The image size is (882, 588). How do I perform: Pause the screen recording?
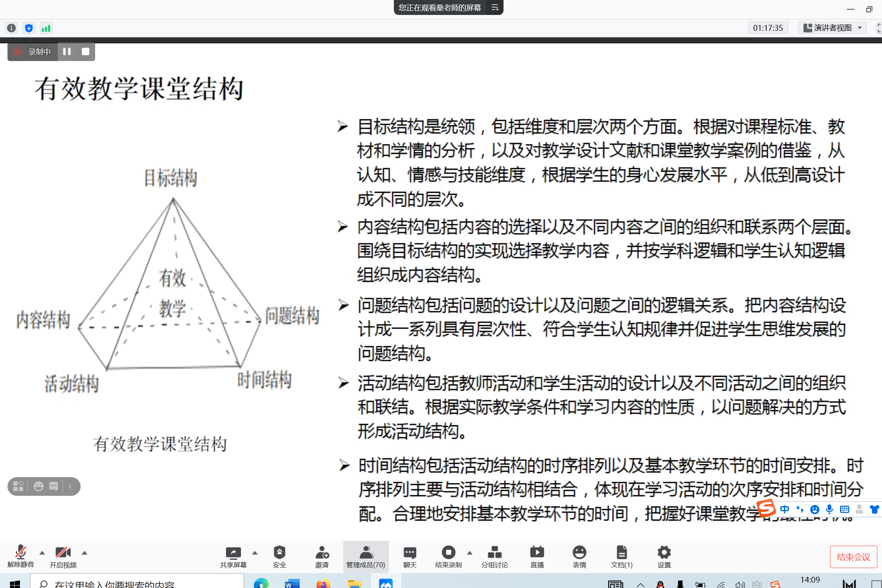[x=67, y=51]
